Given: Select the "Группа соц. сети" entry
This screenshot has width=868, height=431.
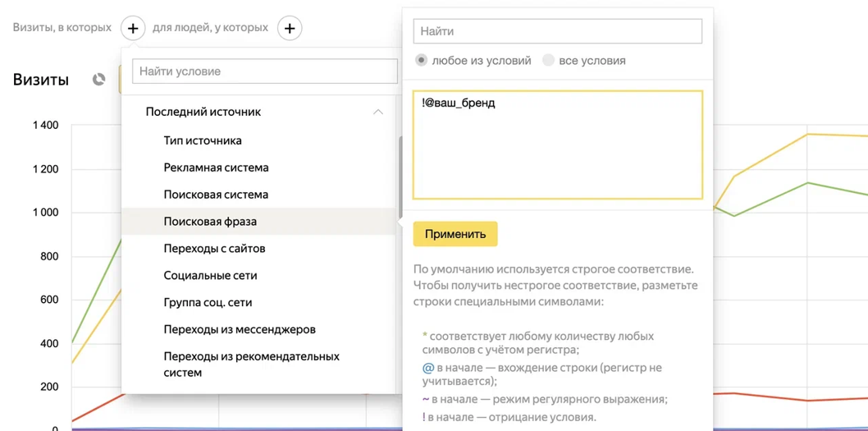Looking at the screenshot, I should coord(208,302).
